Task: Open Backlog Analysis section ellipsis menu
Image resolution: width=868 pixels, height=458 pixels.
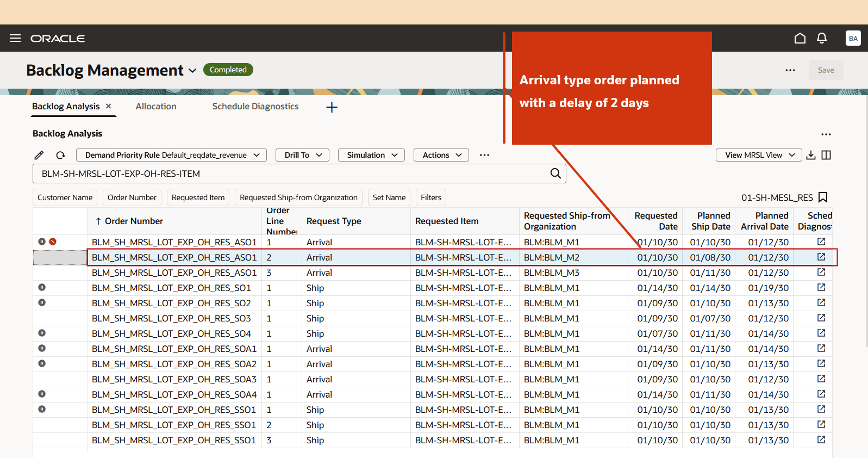Action: point(826,134)
